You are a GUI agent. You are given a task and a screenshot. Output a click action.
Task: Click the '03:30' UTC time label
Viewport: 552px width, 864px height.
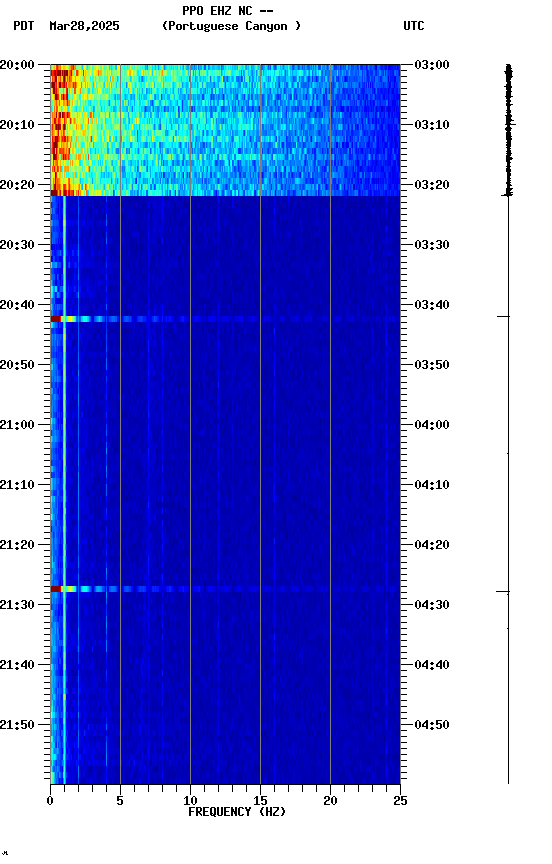tap(432, 245)
